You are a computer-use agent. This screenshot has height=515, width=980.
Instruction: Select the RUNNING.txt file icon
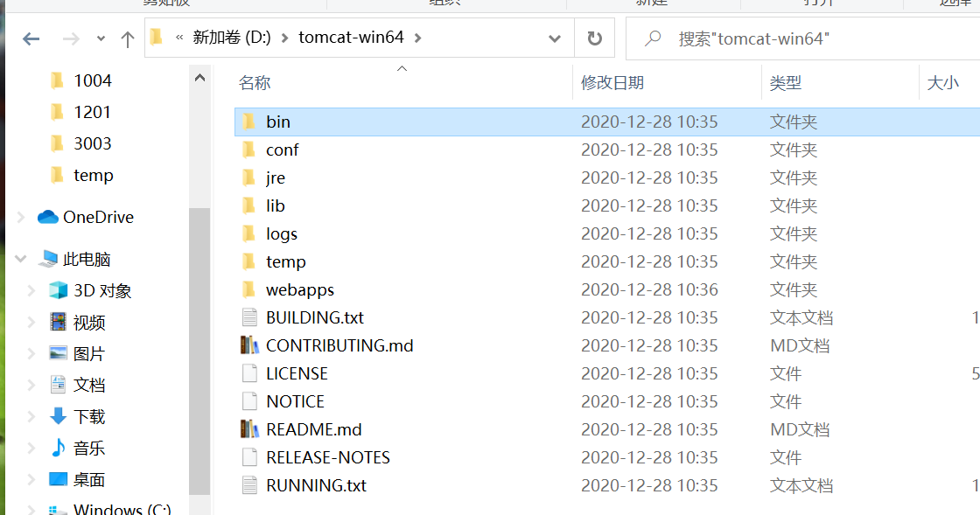pos(249,485)
